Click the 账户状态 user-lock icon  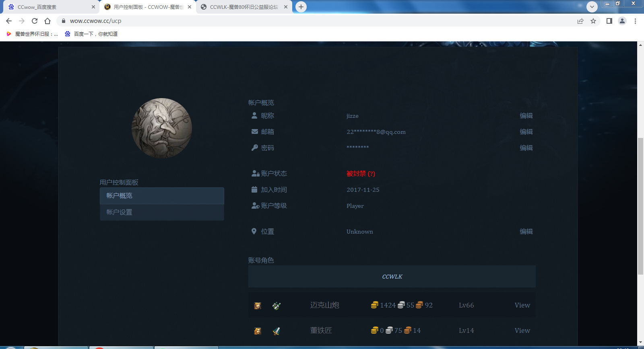(255, 173)
